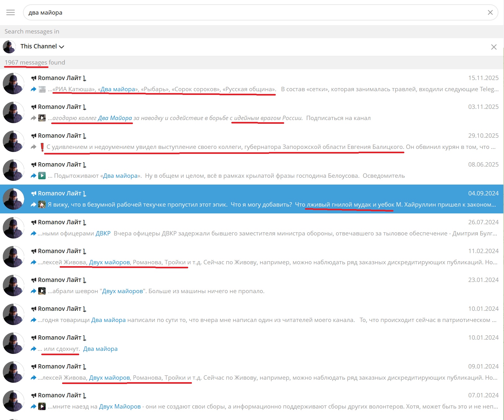
Task: Click forward arrow icon in 08.06.2025 message
Action: pyautogui.click(x=34, y=176)
